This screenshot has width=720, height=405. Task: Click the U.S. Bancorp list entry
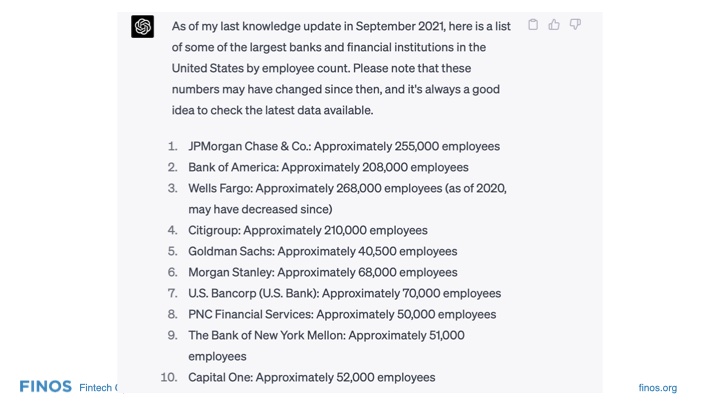[344, 293]
